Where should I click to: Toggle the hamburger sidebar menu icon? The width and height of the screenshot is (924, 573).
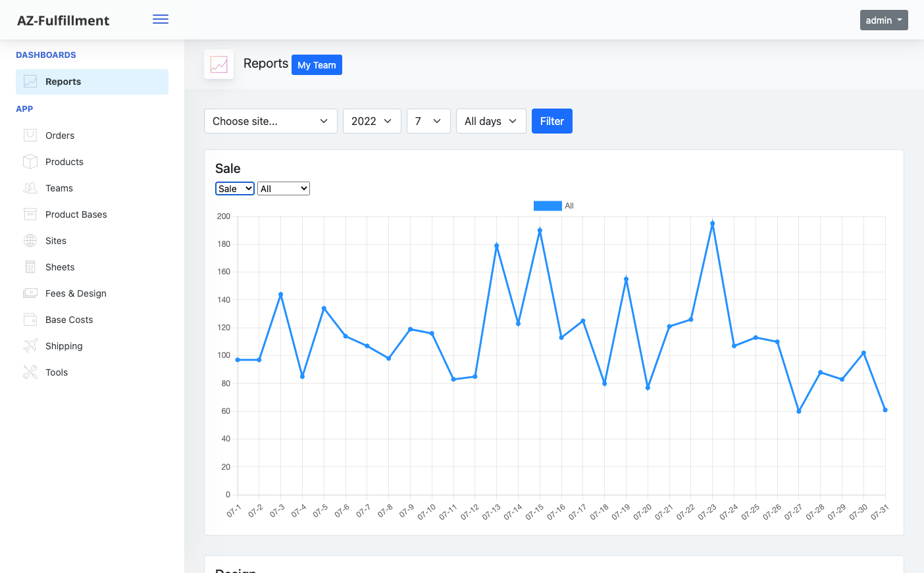click(x=161, y=20)
